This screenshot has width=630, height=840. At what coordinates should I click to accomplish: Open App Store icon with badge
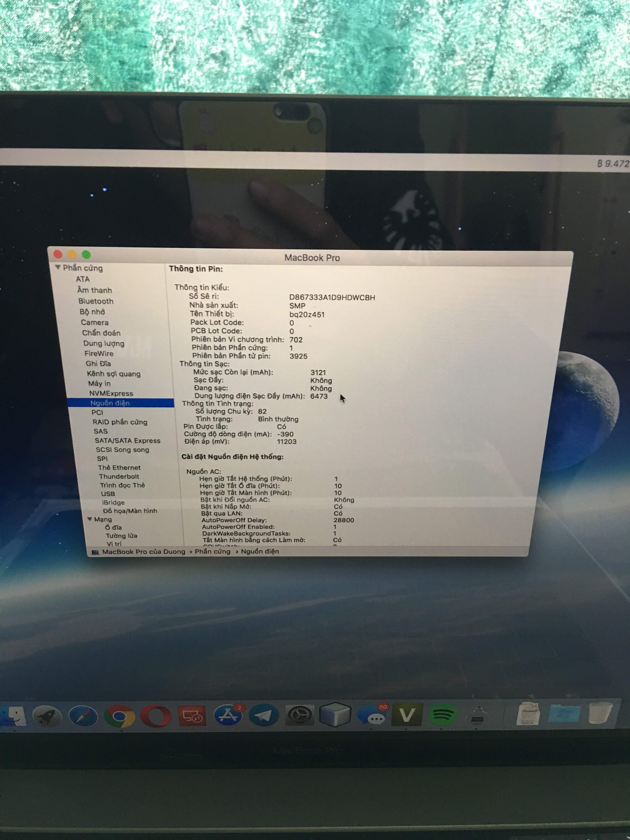tap(228, 715)
